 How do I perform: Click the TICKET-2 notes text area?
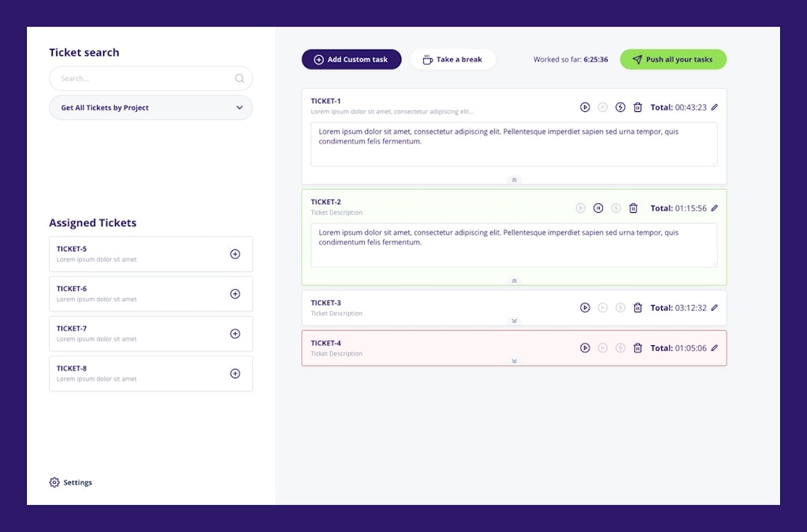click(514, 245)
